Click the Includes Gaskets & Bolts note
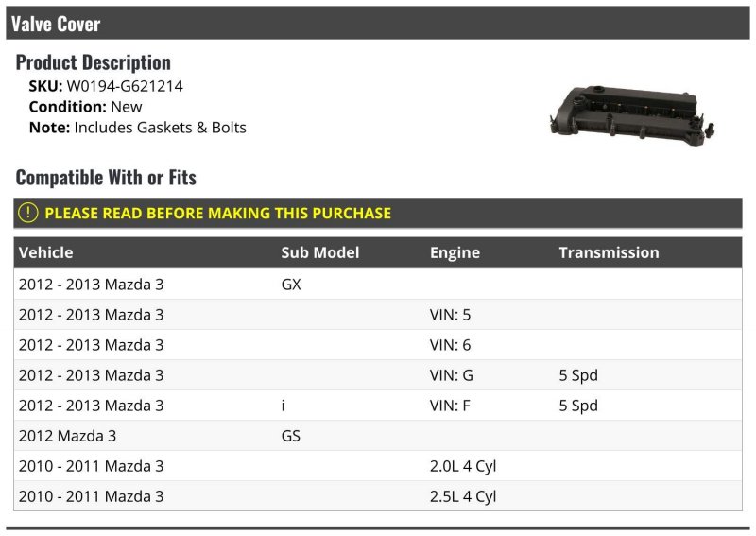 click(160, 128)
